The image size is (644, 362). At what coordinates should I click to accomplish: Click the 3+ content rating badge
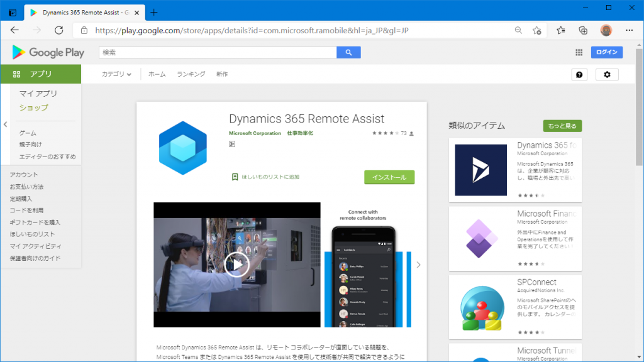coord(232,144)
